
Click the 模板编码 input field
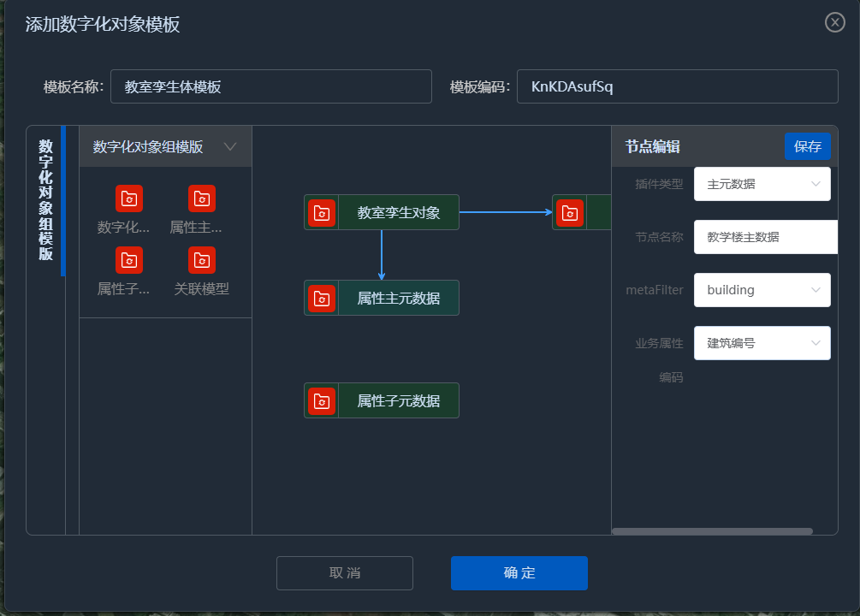pos(678,86)
